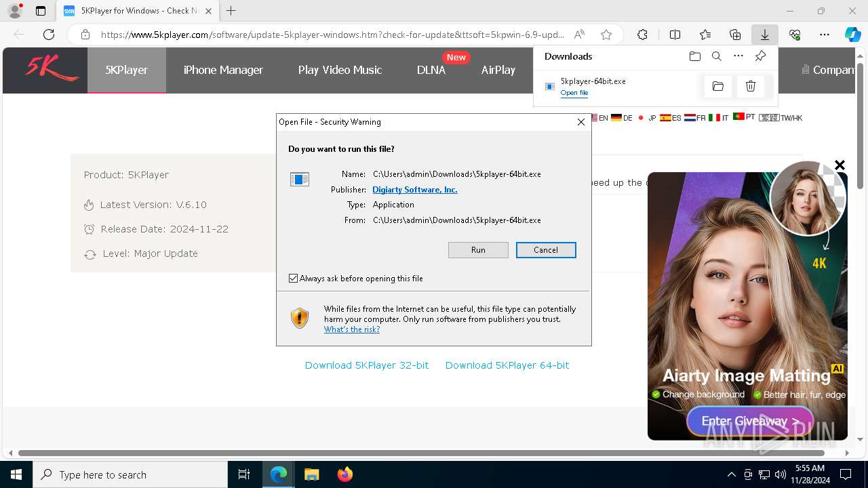Focus the browser address bar URL
The height and width of the screenshot is (488, 868).
[x=332, y=35]
